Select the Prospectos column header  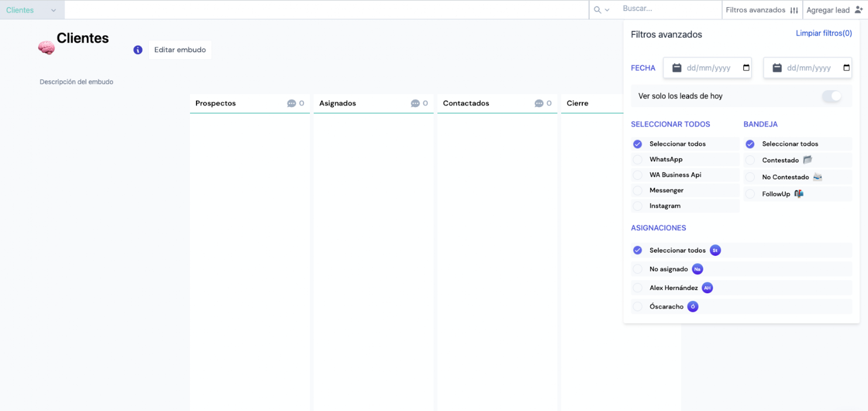pos(250,104)
